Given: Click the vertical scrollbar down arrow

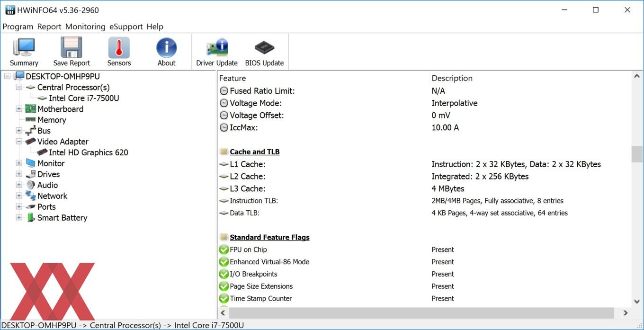Looking at the screenshot, I should coord(637,301).
